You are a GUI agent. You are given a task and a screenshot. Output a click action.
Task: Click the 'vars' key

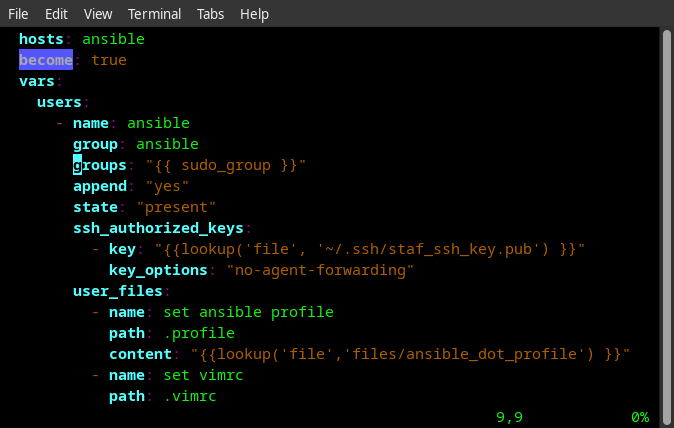pyautogui.click(x=37, y=81)
